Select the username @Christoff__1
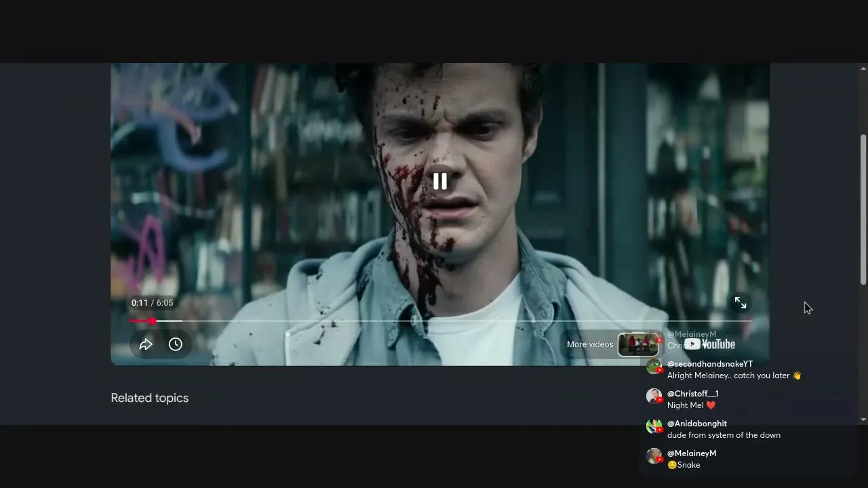Viewport: 868px width, 488px height. coord(693,394)
